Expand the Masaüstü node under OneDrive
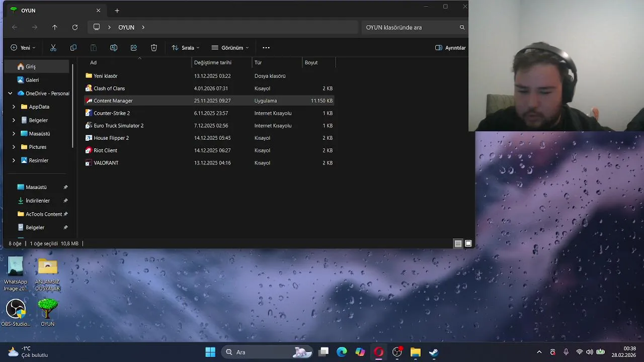The height and width of the screenshot is (362, 644). [x=14, y=134]
